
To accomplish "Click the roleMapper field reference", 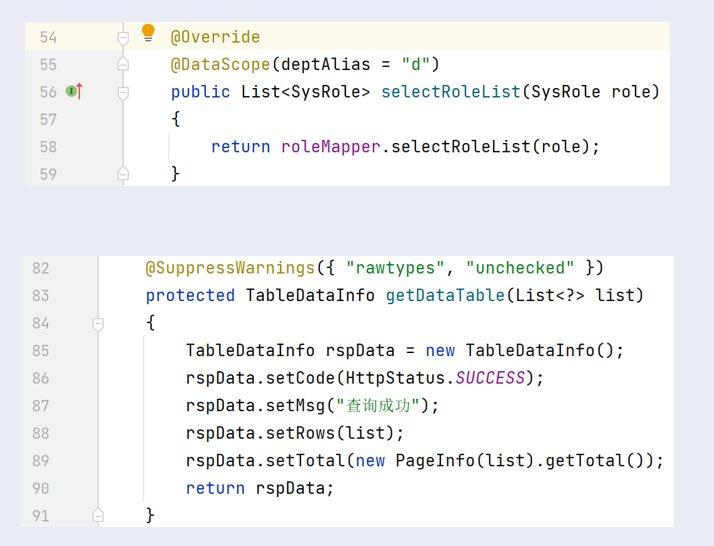I will (x=331, y=147).
